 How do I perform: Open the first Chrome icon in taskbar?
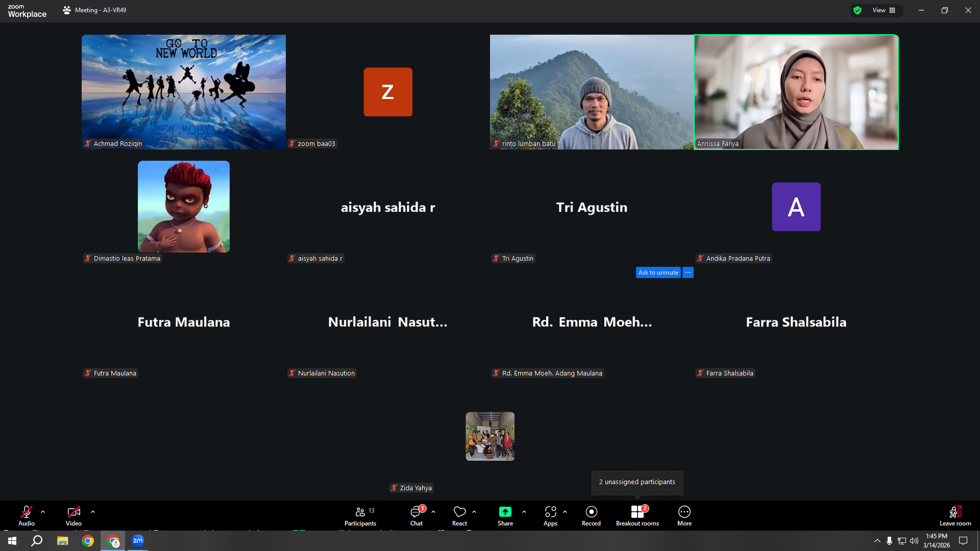(x=88, y=541)
